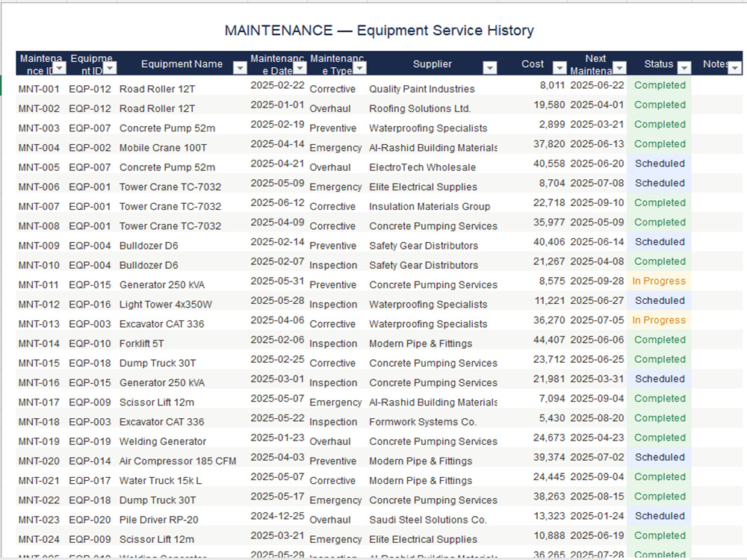Select the Supplier header cell
The height and width of the screenshot is (560, 747).
(432, 63)
